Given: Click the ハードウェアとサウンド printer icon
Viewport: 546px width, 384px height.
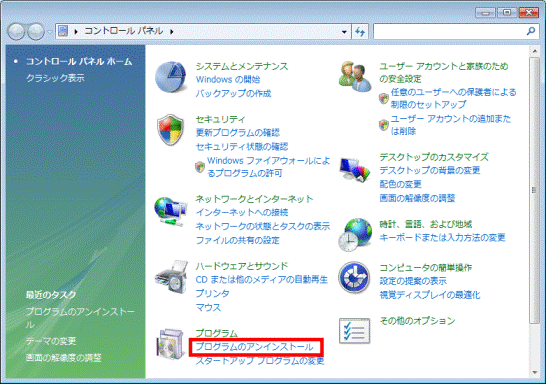Looking at the screenshot, I should pos(171,277).
